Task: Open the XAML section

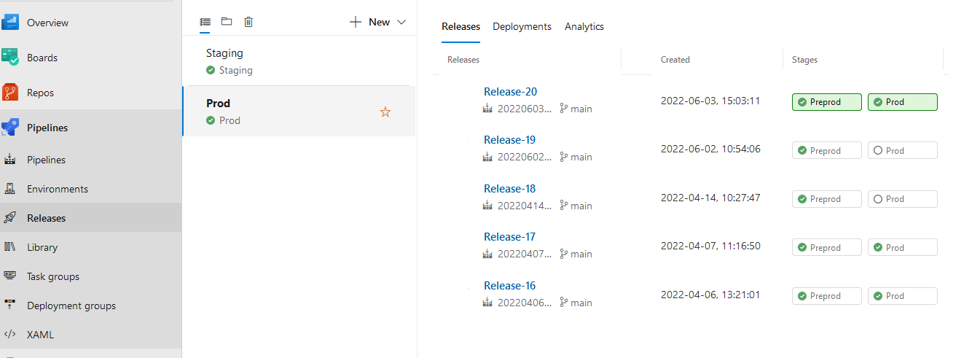Action: pyautogui.click(x=40, y=335)
